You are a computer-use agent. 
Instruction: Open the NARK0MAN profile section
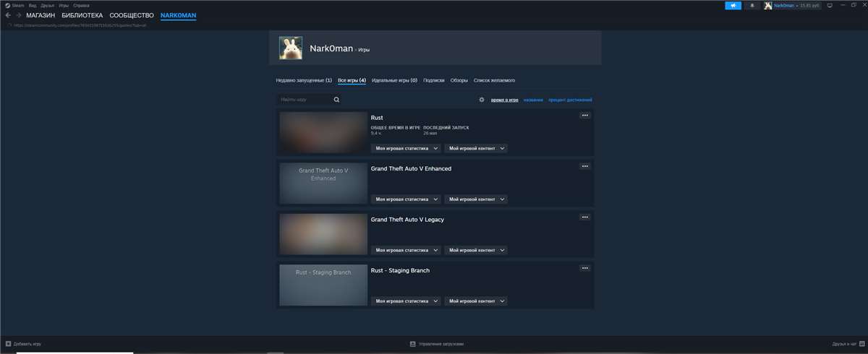pyautogui.click(x=179, y=15)
